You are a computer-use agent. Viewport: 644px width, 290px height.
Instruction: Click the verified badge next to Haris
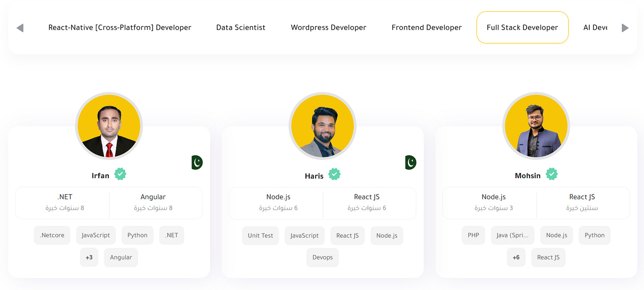click(x=334, y=174)
